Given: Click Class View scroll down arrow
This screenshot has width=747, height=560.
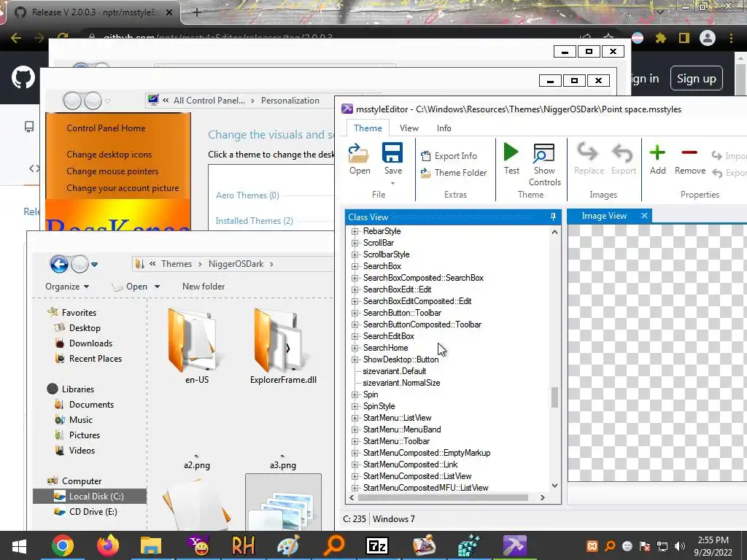Looking at the screenshot, I should point(554,486).
